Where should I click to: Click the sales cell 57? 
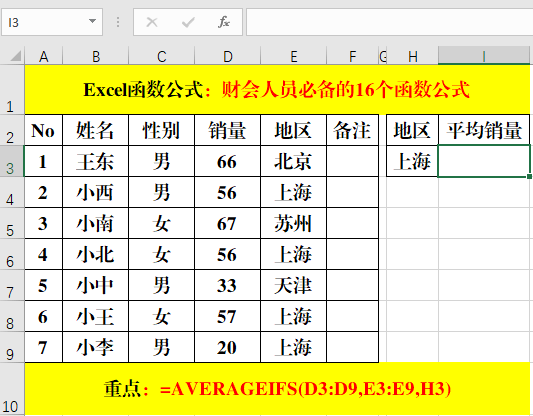[227, 316]
